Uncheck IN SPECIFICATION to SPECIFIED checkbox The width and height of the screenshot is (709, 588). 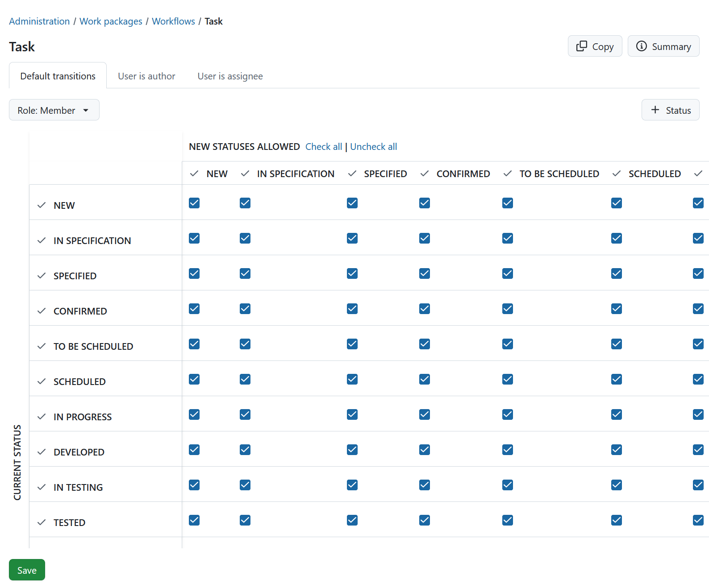click(352, 238)
